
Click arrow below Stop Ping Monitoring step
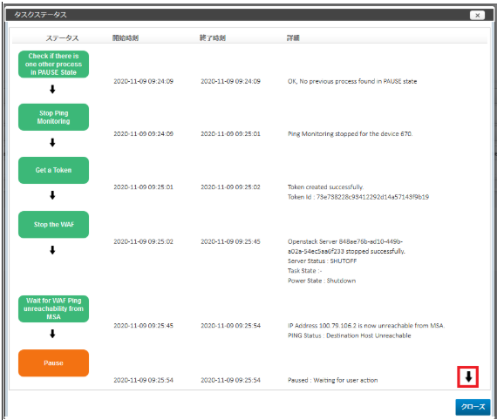click(x=52, y=142)
